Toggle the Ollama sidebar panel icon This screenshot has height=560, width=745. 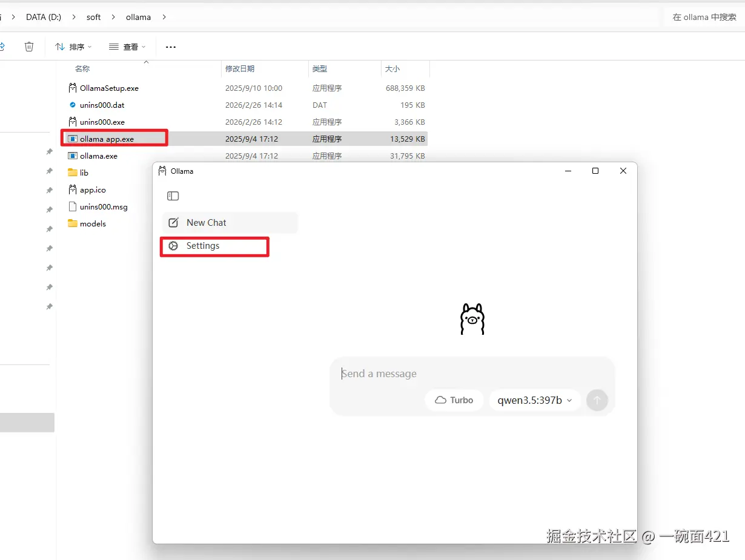pyautogui.click(x=173, y=196)
